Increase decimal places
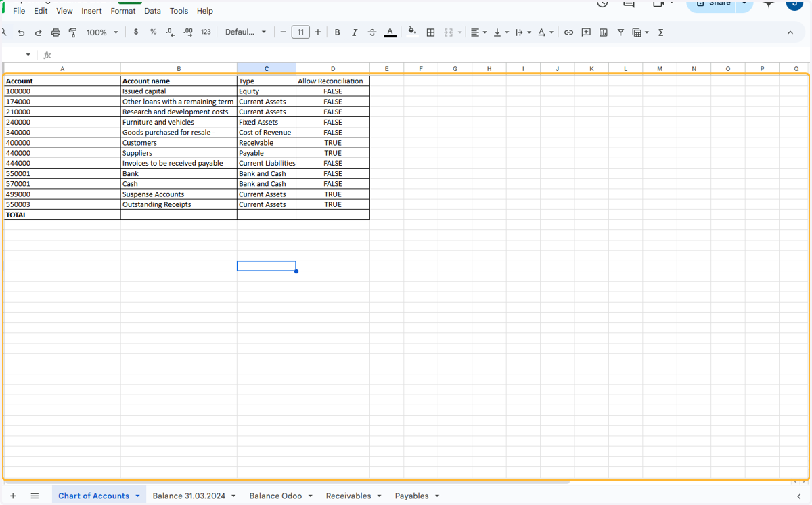Viewport: 812px width, 505px height. (188, 32)
